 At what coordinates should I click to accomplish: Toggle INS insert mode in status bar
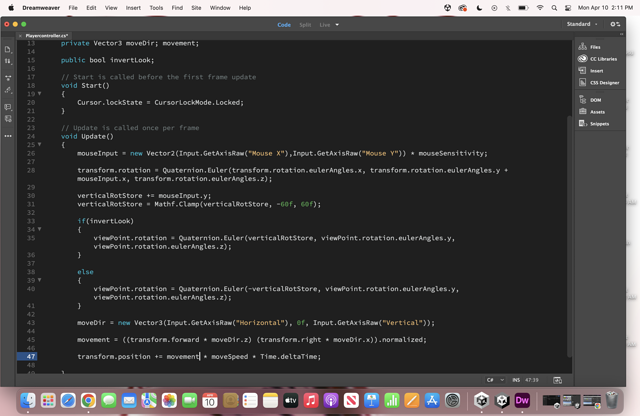[516, 380]
